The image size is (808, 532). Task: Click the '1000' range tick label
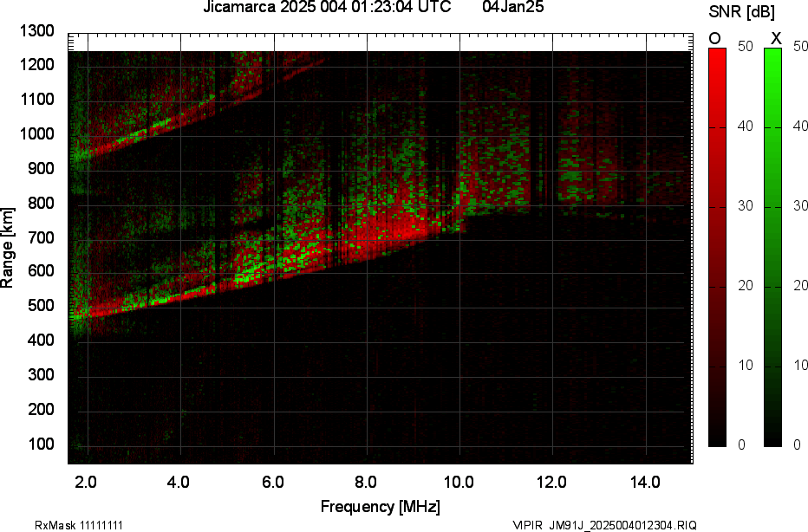click(x=37, y=134)
